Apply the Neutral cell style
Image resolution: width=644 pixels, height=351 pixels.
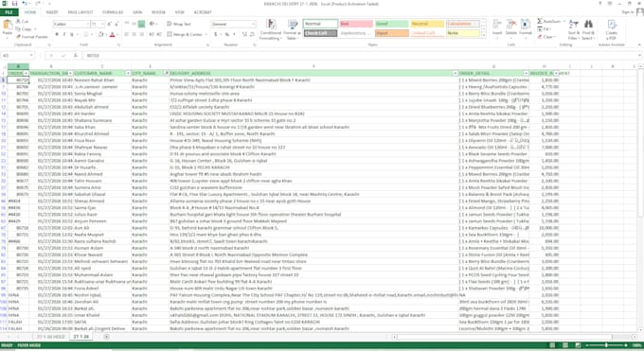pyautogui.click(x=427, y=24)
